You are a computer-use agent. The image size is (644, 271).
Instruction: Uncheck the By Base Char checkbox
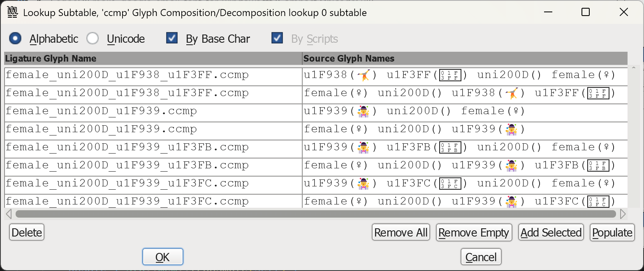coord(172,39)
